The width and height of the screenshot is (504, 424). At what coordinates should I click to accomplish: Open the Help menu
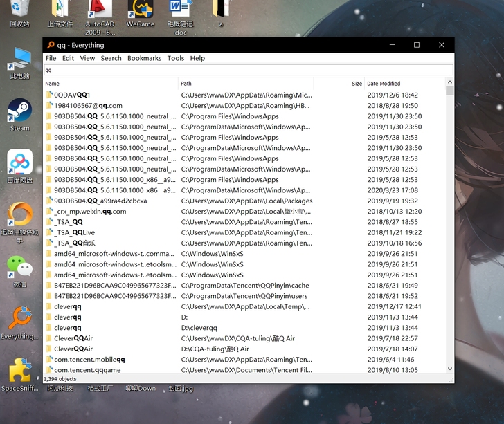pyautogui.click(x=197, y=58)
